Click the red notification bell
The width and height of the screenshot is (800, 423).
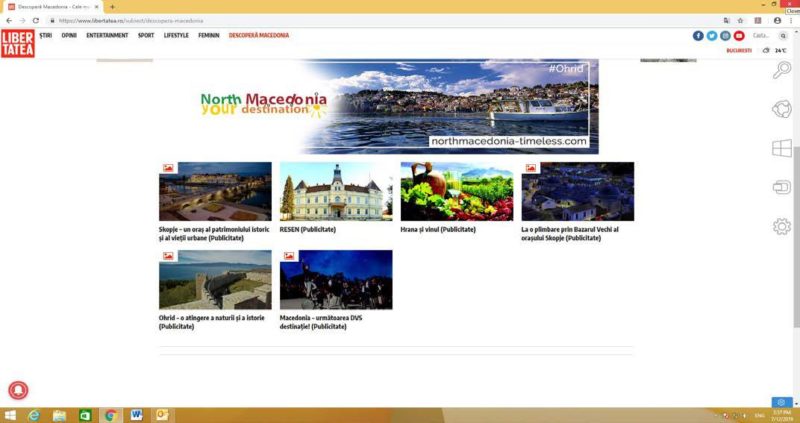coord(18,390)
